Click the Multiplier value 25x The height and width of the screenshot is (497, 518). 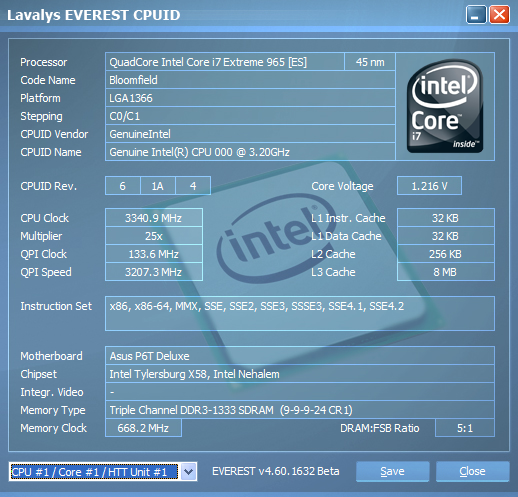pos(154,236)
